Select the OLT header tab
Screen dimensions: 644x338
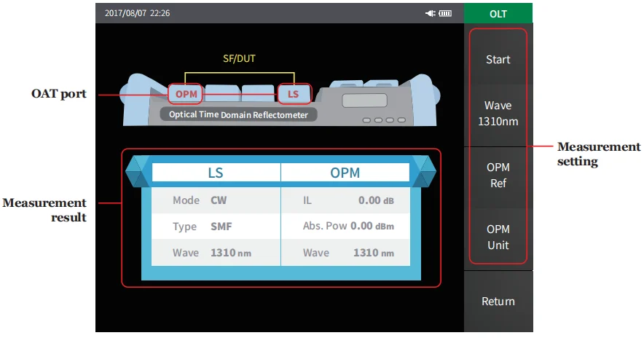[x=498, y=14]
